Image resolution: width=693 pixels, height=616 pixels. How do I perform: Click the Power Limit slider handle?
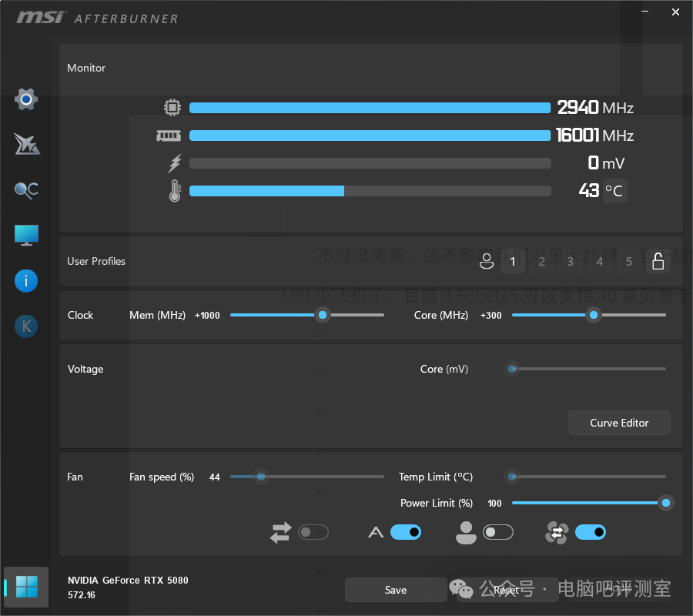pos(666,503)
